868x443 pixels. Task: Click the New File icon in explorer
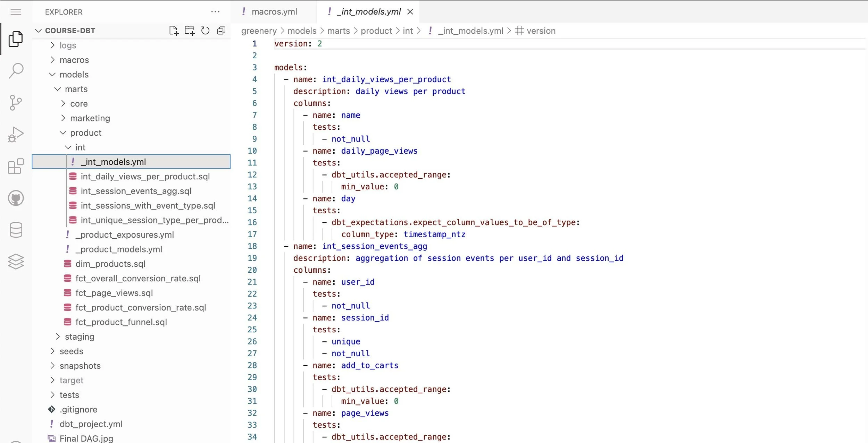(x=174, y=31)
